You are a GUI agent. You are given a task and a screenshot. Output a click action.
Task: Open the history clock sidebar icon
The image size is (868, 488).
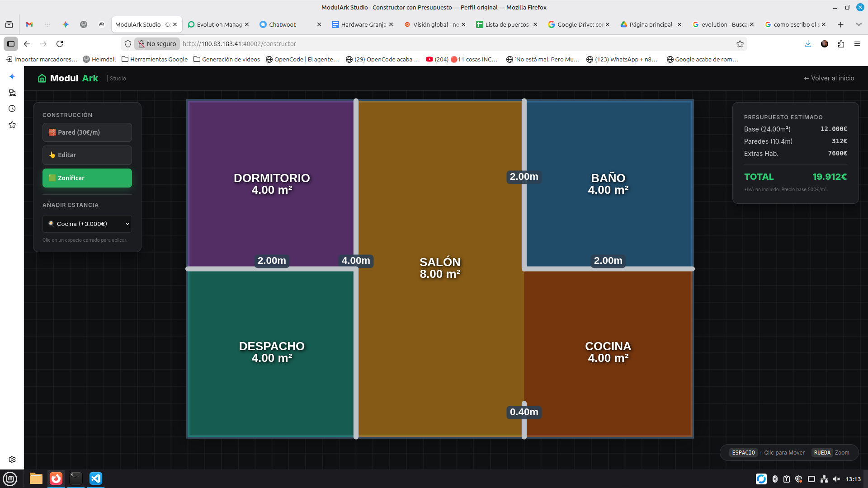pos(12,108)
